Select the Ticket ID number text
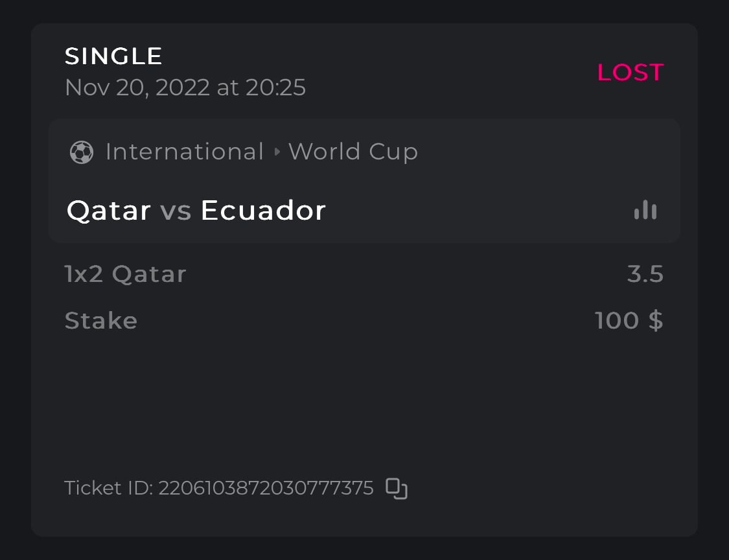 click(x=266, y=488)
